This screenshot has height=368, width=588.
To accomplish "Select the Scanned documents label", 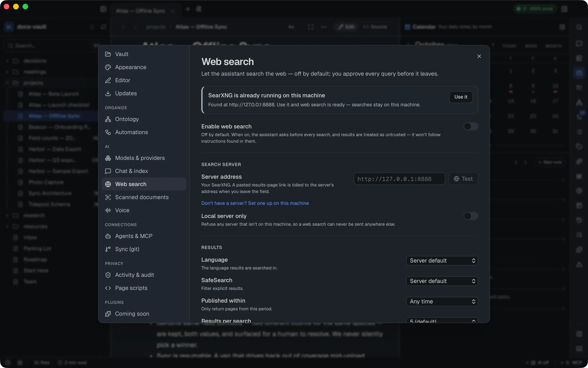I will (142, 197).
